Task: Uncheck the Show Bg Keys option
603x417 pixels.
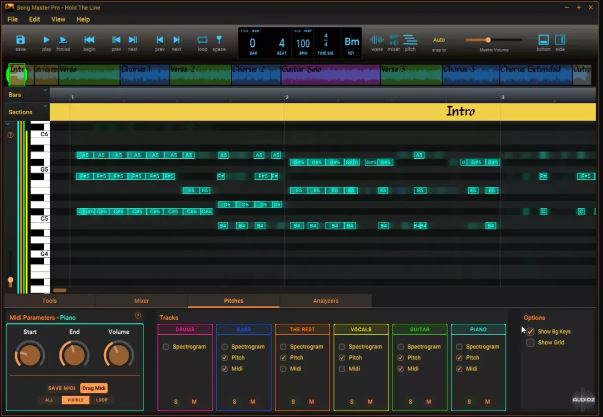Action: click(530, 331)
